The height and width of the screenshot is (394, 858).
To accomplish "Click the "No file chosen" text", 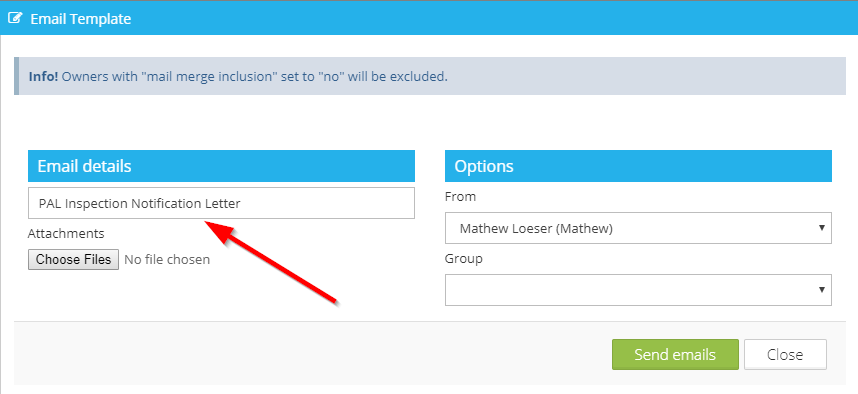I will (x=167, y=259).
